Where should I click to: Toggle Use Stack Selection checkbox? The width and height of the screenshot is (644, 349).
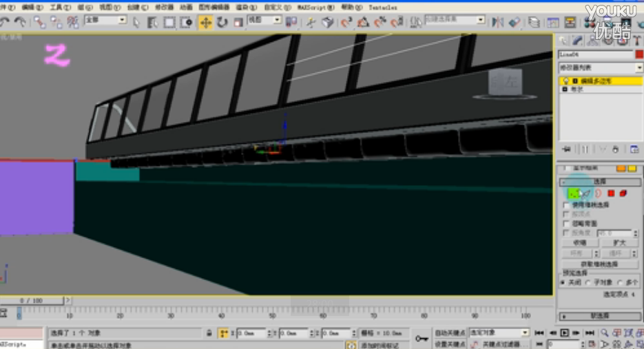566,204
